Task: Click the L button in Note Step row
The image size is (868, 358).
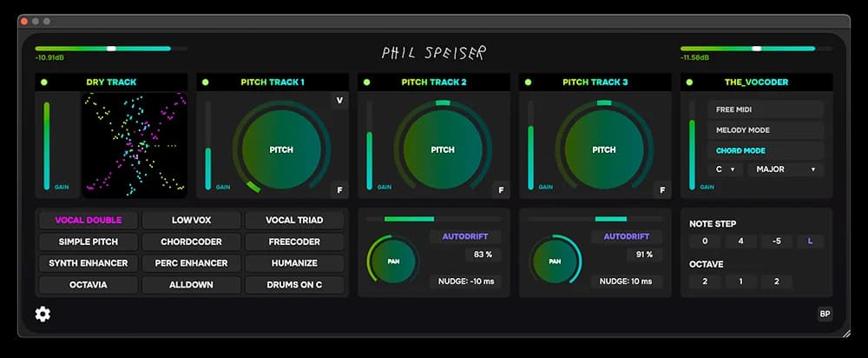Action: pos(811,242)
